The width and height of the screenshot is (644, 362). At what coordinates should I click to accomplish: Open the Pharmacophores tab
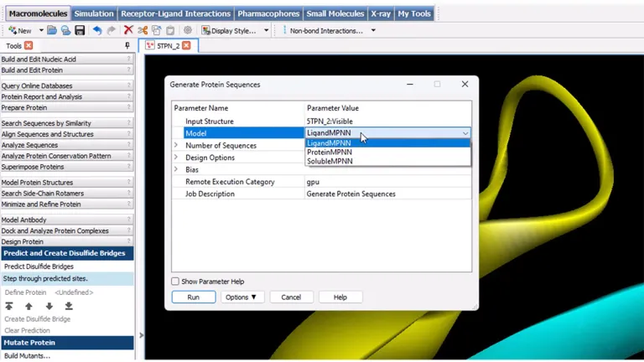[268, 13]
